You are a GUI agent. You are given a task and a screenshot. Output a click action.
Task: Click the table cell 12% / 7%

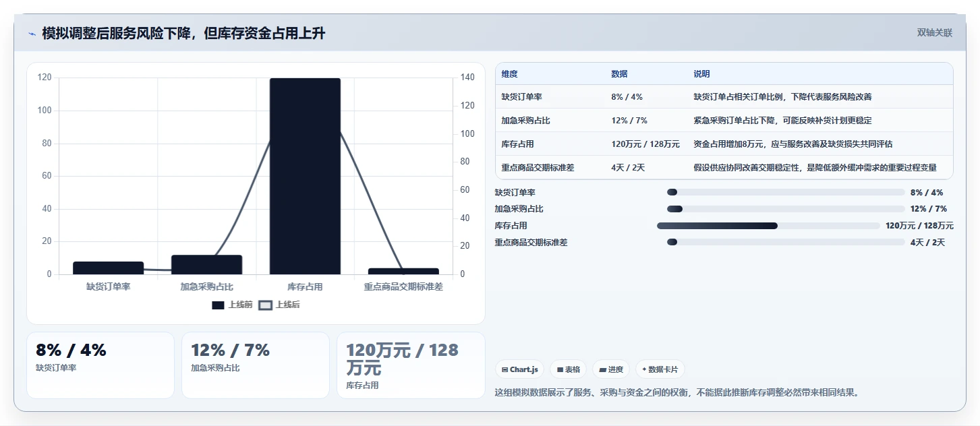[x=629, y=121]
